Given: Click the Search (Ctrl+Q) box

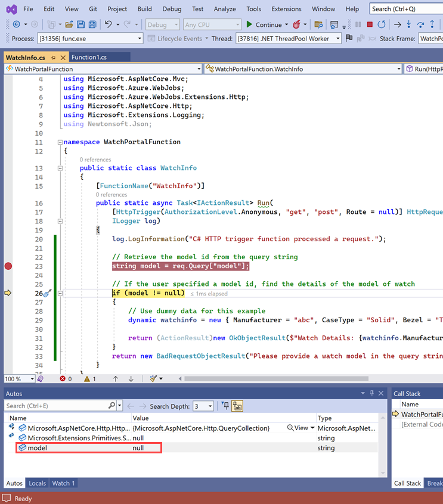Looking at the screenshot, I should (x=406, y=9).
